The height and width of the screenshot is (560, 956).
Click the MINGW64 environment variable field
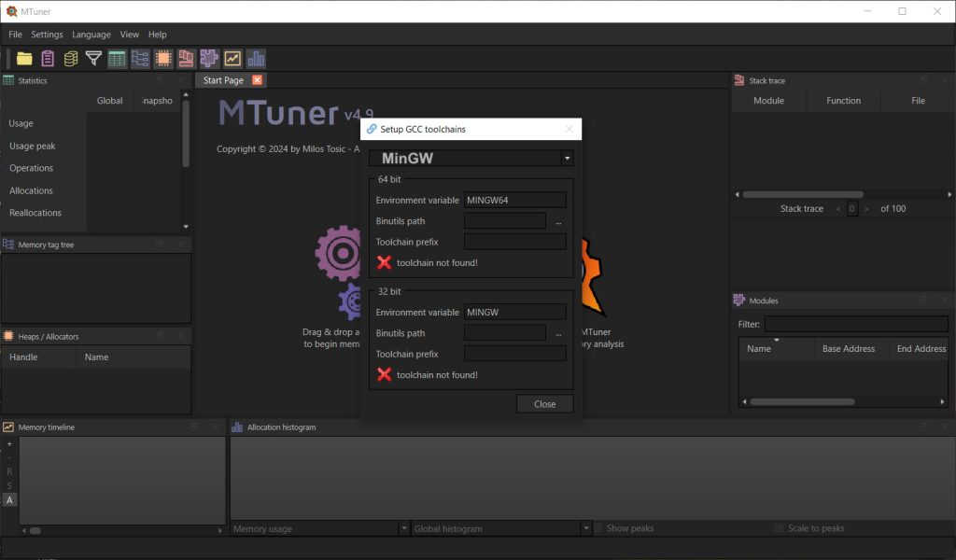(514, 200)
